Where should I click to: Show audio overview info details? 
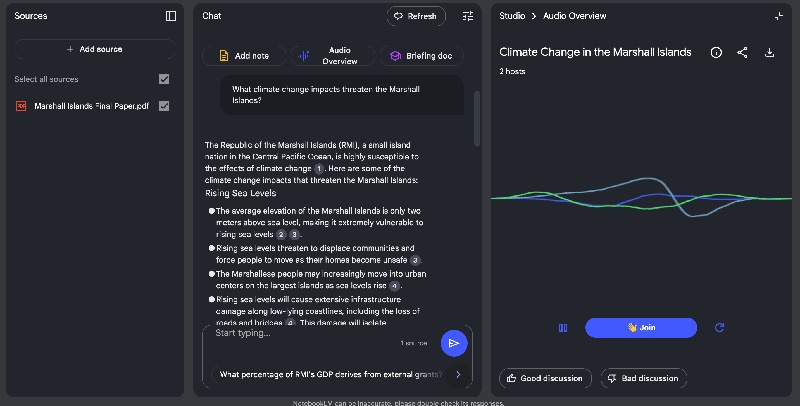pyautogui.click(x=716, y=52)
